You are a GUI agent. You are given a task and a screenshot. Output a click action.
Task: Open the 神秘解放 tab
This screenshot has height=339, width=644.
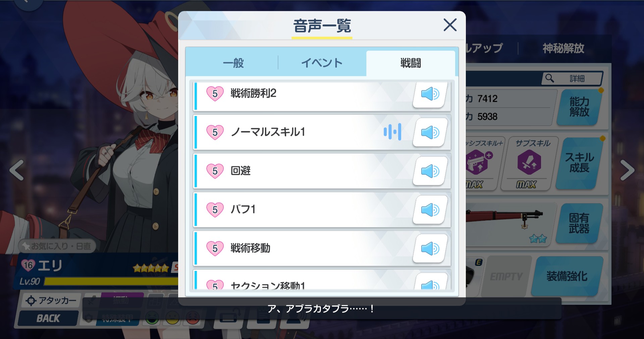563,49
